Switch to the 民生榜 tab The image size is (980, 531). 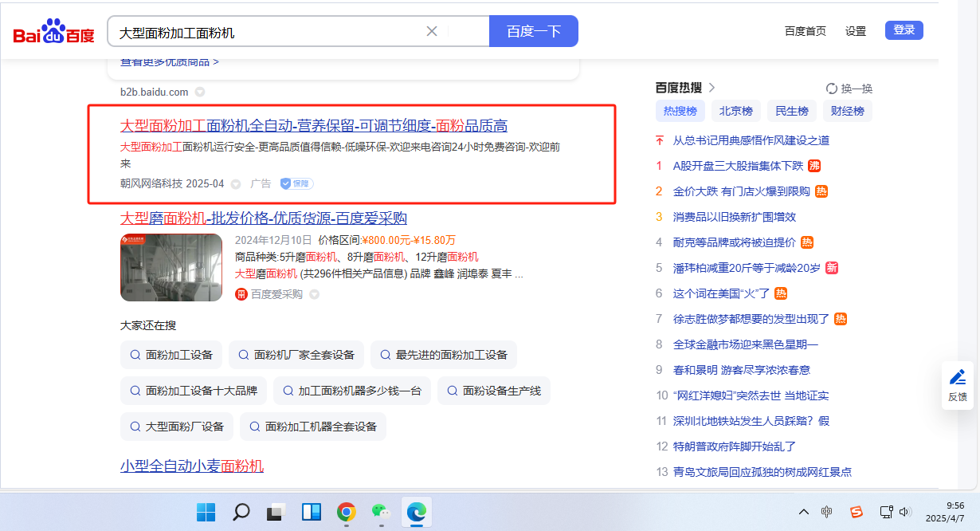point(791,111)
